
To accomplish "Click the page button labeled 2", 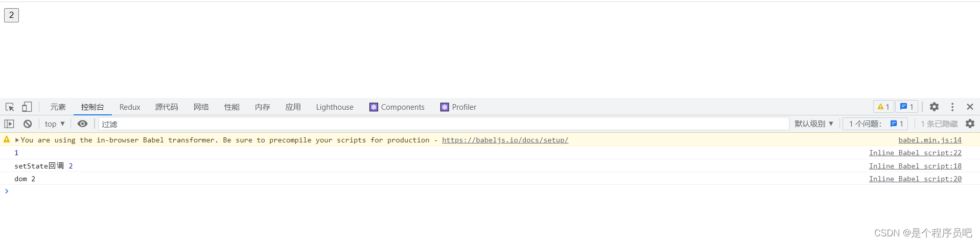I will coord(11,15).
